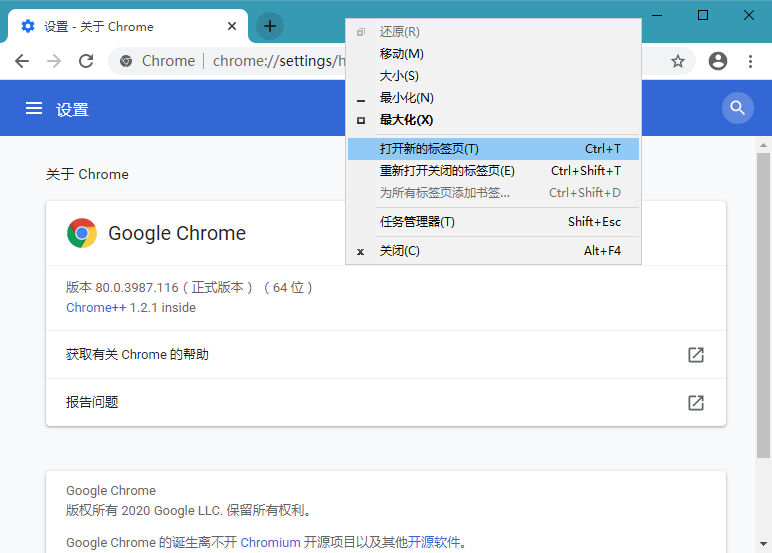This screenshot has height=553, width=772.
Task: Open the profile avatar icon
Action: tap(717, 61)
